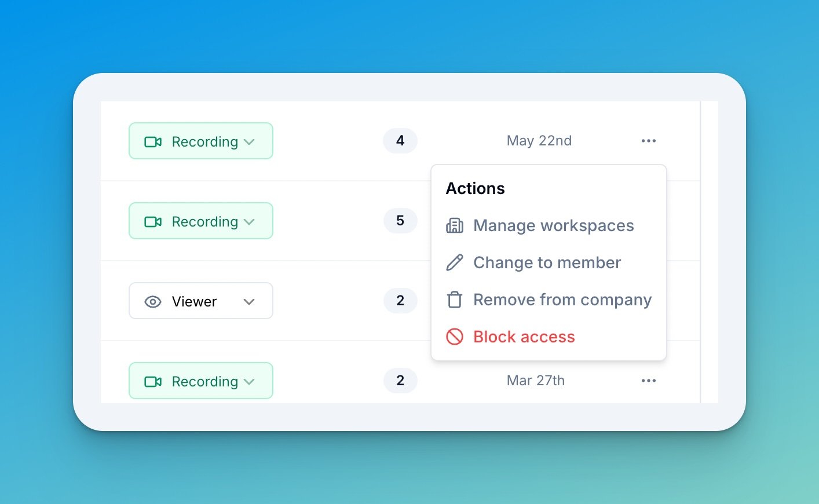819x504 pixels.
Task: Click the Actions menu heading
Action: point(475,188)
